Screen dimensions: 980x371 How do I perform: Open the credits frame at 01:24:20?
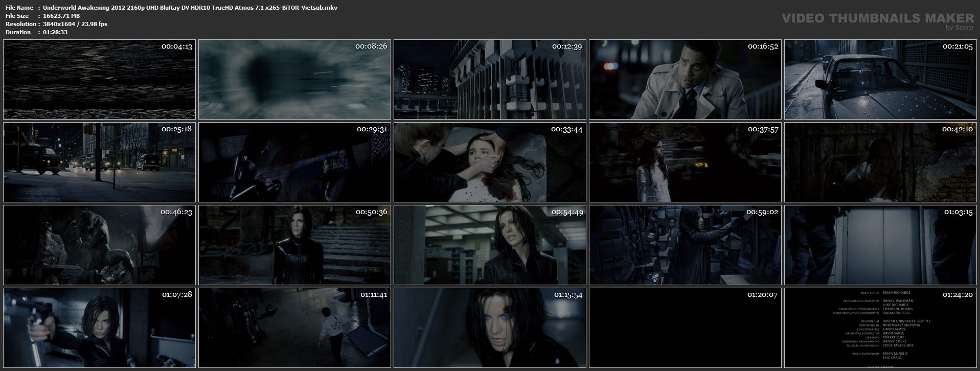pos(880,328)
